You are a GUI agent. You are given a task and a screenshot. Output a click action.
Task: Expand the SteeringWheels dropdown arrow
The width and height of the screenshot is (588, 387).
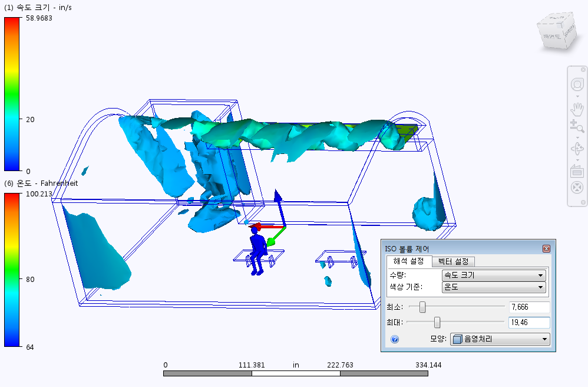coord(577,97)
